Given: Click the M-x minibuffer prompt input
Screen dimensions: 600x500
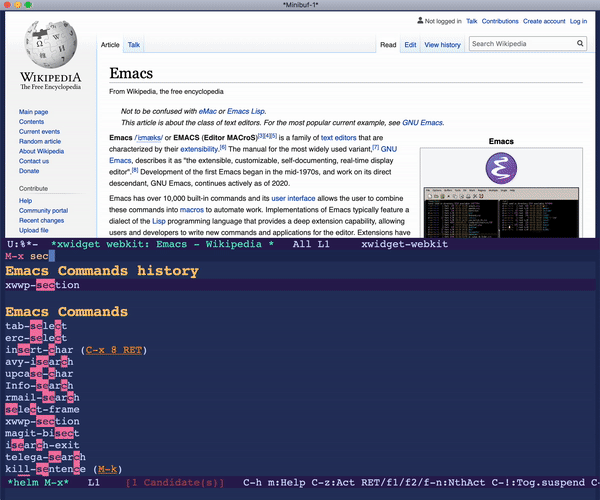Looking at the screenshot, I should (x=300, y=256).
